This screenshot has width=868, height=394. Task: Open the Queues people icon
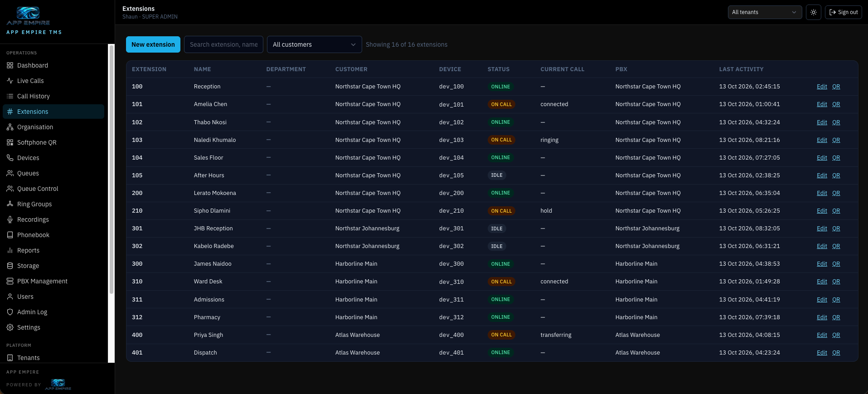10,173
